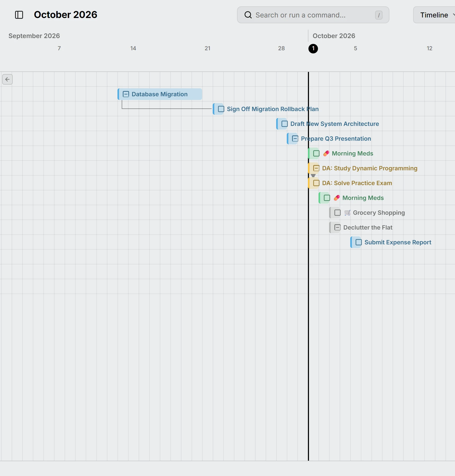Screen dimensions: 455x476
Task: Select today's date marker 1
Action: pos(313,49)
